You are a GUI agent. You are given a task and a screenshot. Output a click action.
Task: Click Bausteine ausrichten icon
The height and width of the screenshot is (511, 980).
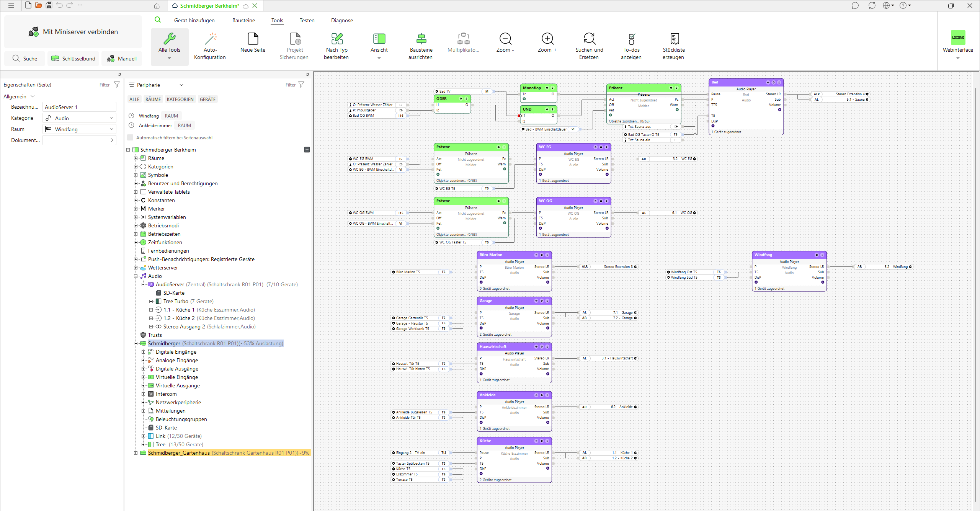point(421,39)
